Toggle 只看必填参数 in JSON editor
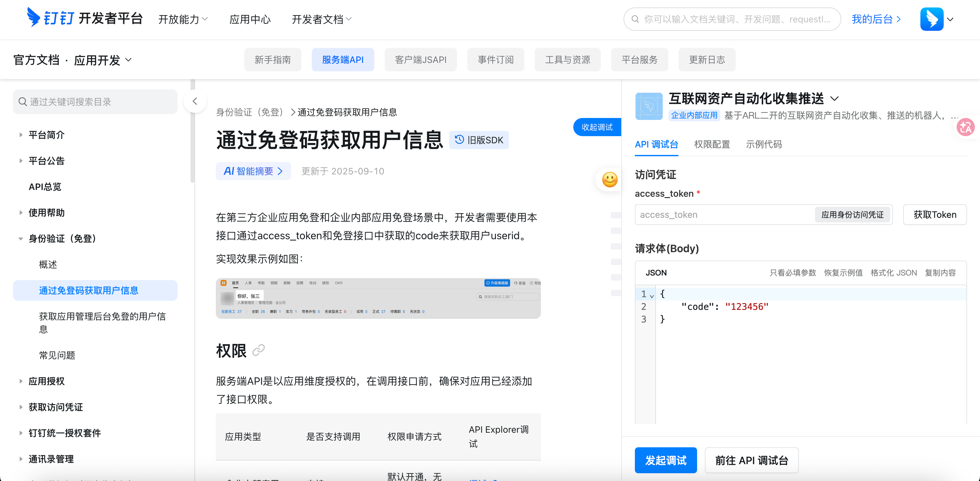Viewport: 980px width, 481px height. [793, 273]
